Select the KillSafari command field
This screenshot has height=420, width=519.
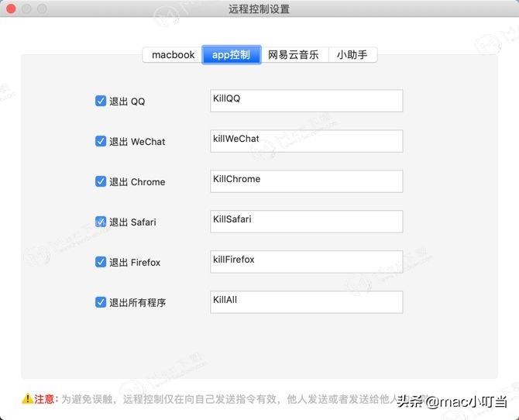307,222
